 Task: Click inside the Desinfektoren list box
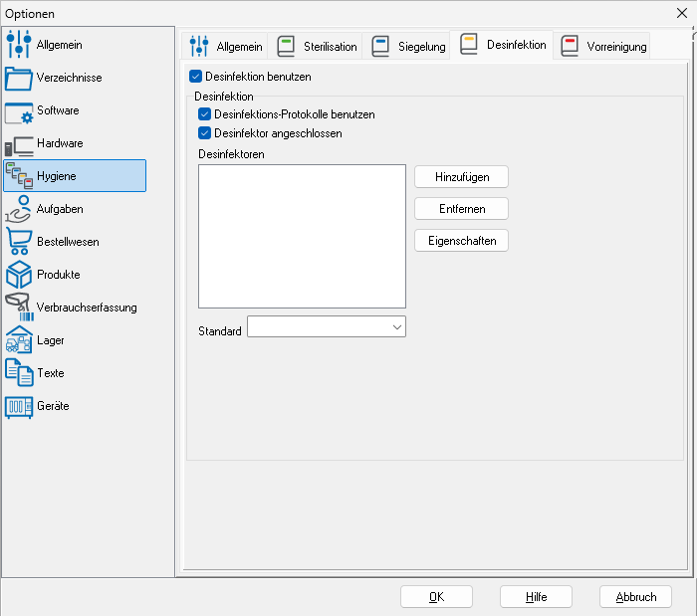[302, 236]
